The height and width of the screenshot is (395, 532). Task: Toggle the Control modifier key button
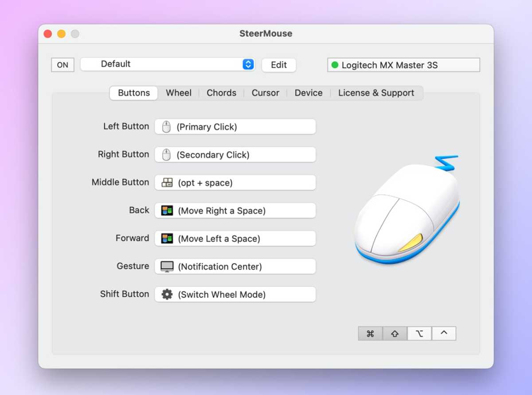click(444, 333)
